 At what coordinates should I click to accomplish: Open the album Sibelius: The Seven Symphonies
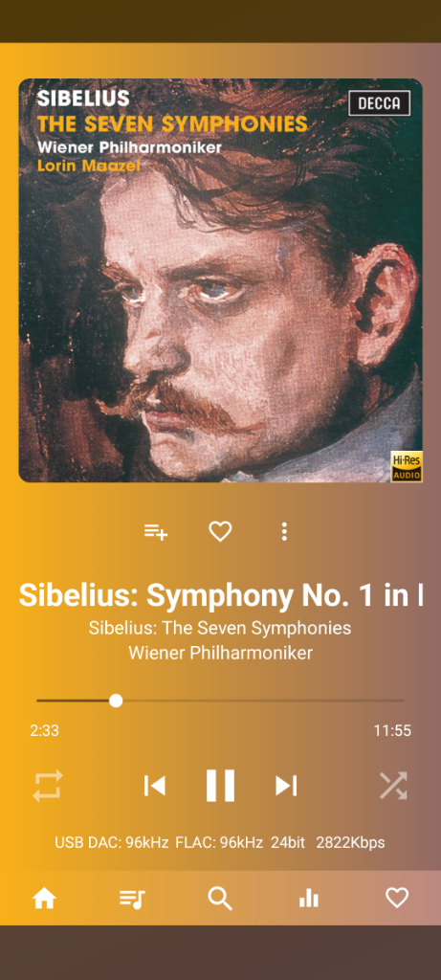coord(220,628)
